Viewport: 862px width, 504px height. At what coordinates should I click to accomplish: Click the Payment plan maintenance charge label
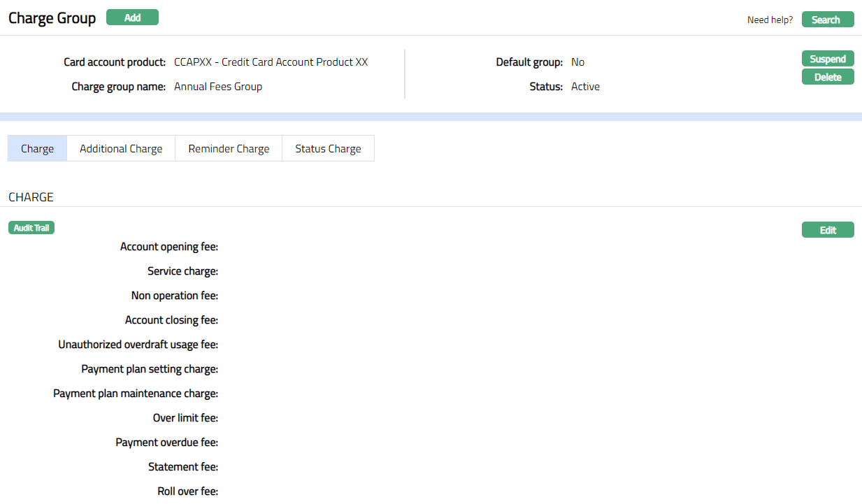pos(136,394)
